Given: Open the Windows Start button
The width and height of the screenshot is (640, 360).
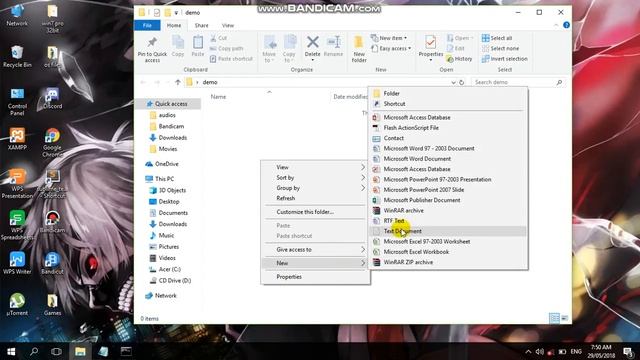Looking at the screenshot, I should pos(11,351).
